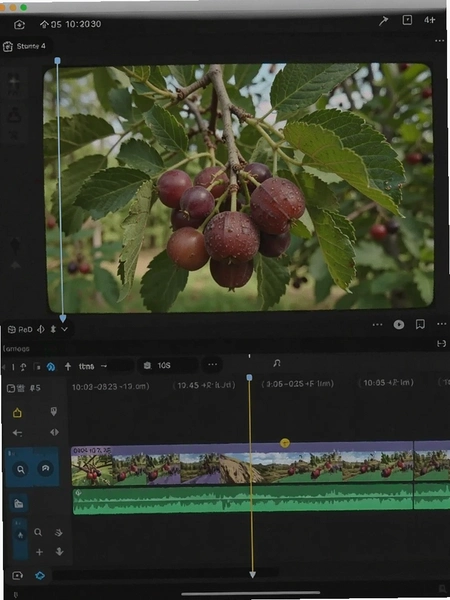Click the cherry image in the preview viewer
The image size is (450, 600).
pyautogui.click(x=239, y=188)
